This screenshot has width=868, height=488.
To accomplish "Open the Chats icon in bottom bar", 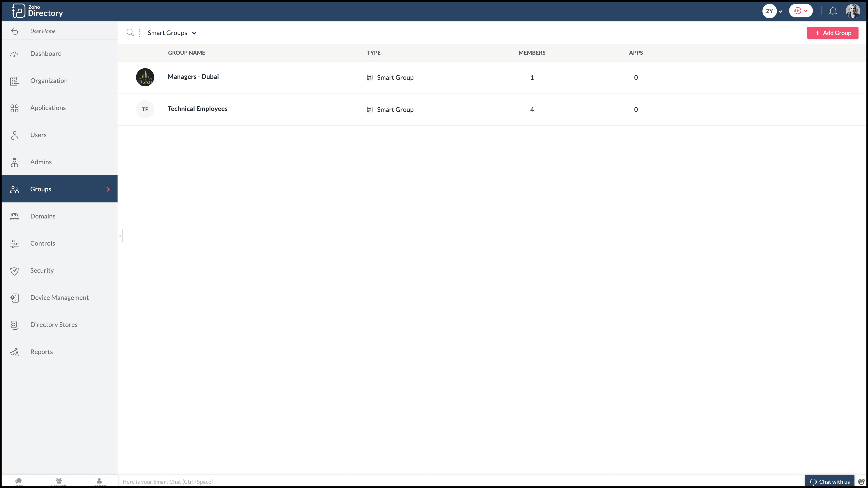I will pos(19,481).
